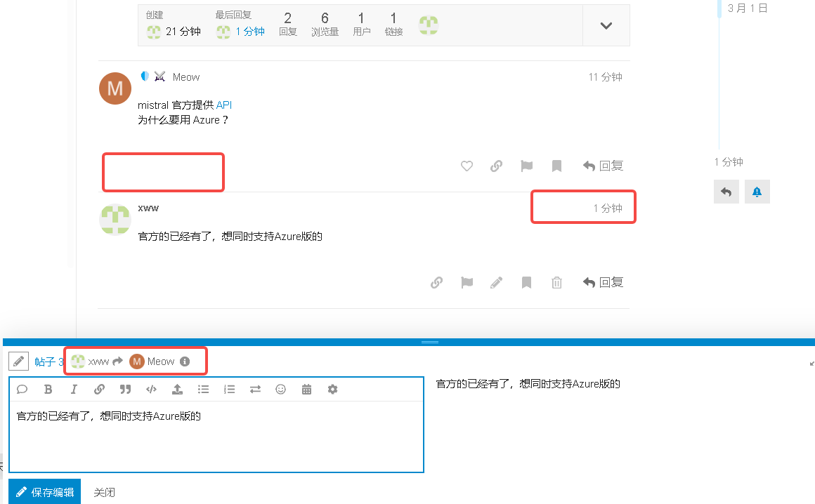This screenshot has width=815, height=504.
Task: Upload a file in composer
Action: [177, 390]
